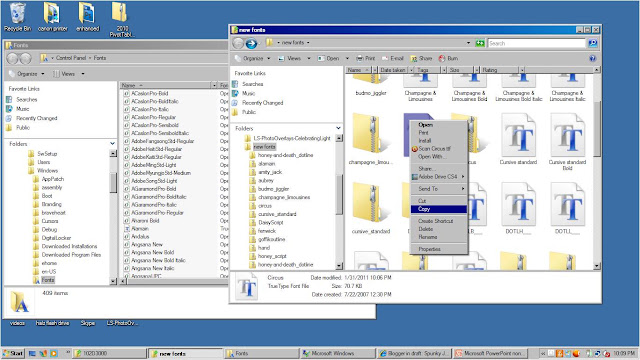This screenshot has height=360, width=640.
Task: Click the Search field in new fonts window
Action: click(537, 43)
